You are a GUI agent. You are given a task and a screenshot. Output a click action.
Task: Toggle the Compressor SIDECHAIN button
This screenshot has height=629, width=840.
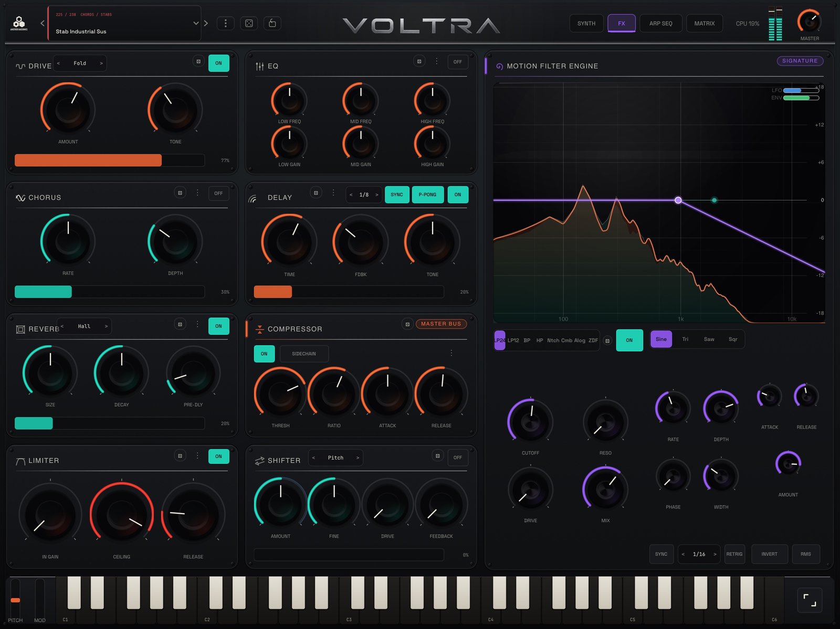click(304, 354)
